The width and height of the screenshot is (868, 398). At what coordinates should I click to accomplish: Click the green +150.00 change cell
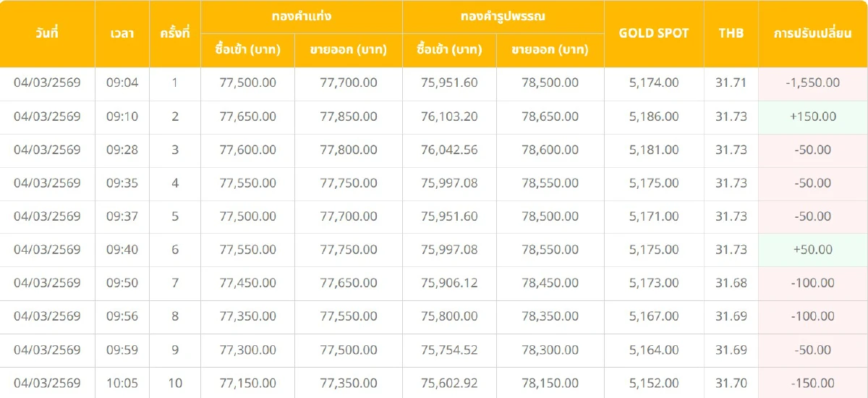click(812, 117)
